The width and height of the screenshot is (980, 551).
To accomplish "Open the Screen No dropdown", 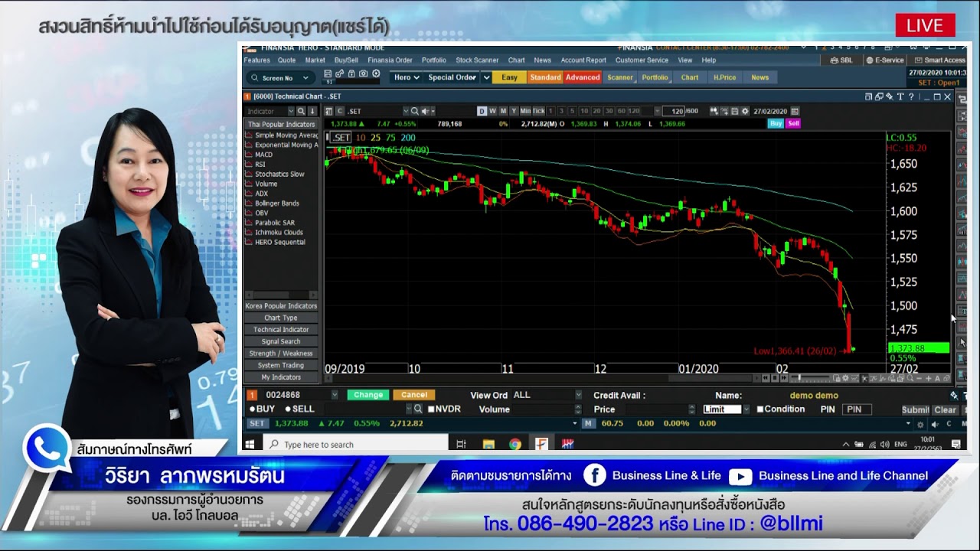I will click(279, 77).
